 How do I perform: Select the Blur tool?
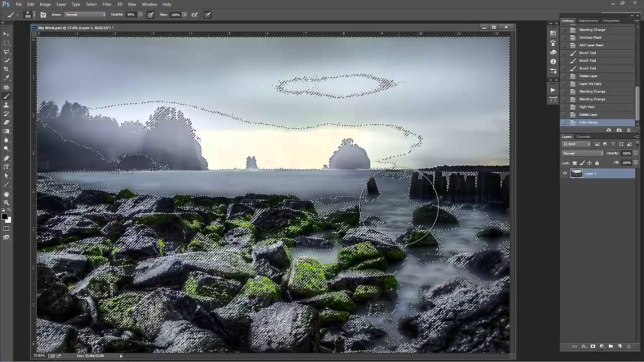(x=7, y=140)
